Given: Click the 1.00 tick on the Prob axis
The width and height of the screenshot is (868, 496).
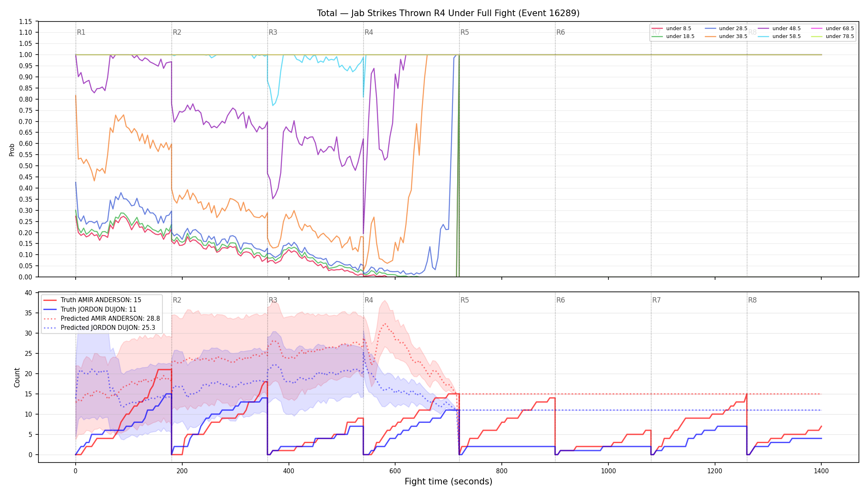Looking at the screenshot, I should tap(26, 55).
